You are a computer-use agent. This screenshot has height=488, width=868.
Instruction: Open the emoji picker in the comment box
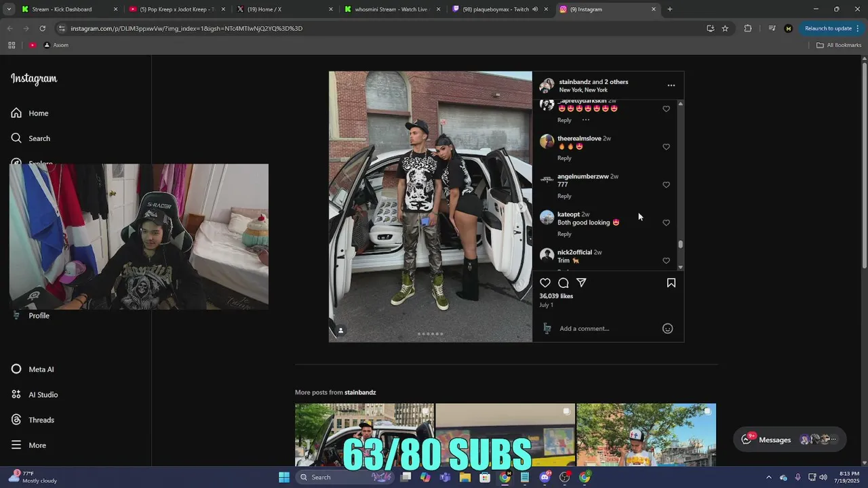(x=667, y=329)
